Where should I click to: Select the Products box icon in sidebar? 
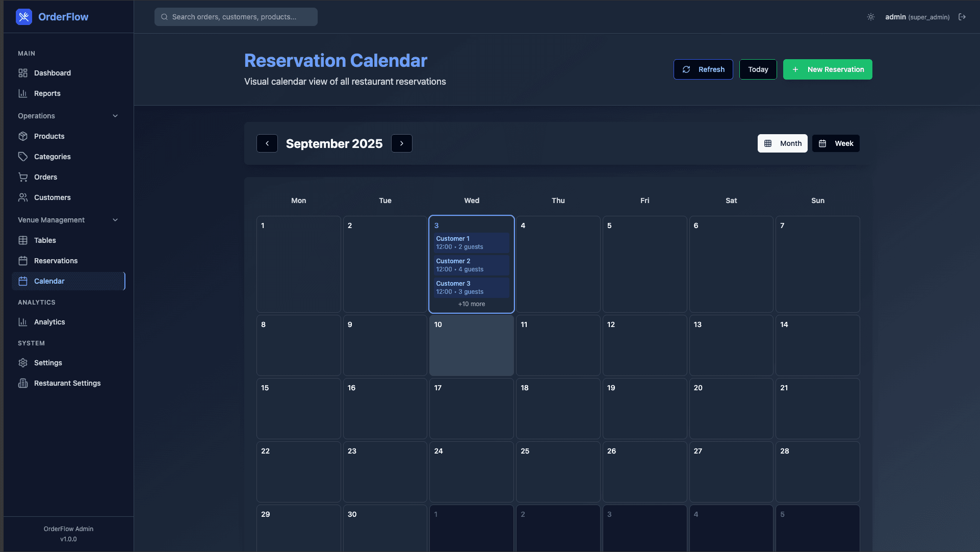point(23,136)
